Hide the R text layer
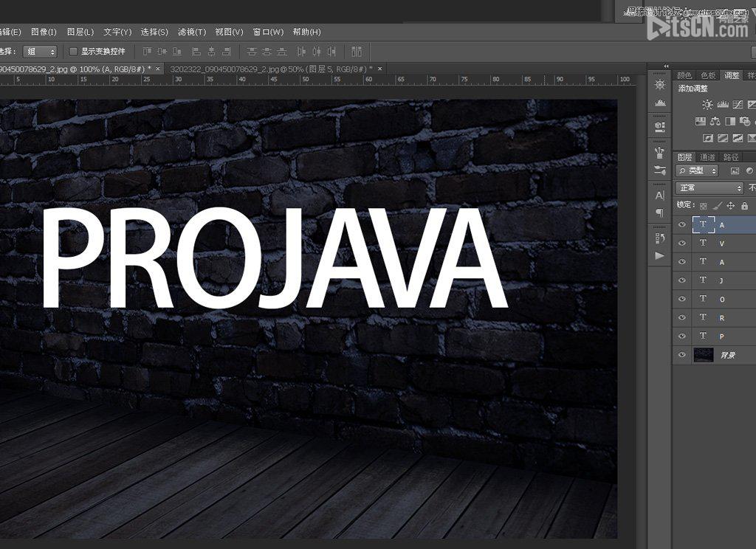Image resolution: width=756 pixels, height=549 pixels. [681, 317]
